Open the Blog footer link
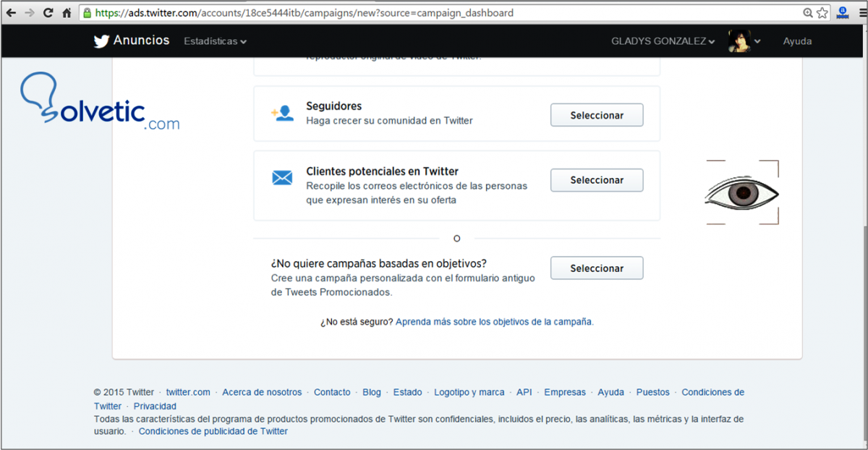The width and height of the screenshot is (868, 450). (x=372, y=392)
